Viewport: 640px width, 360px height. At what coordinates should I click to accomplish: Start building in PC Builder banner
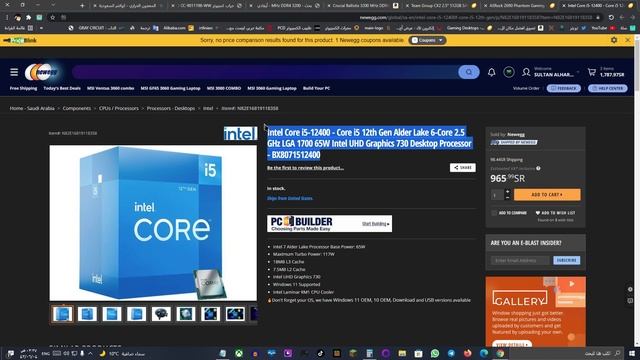[376, 224]
